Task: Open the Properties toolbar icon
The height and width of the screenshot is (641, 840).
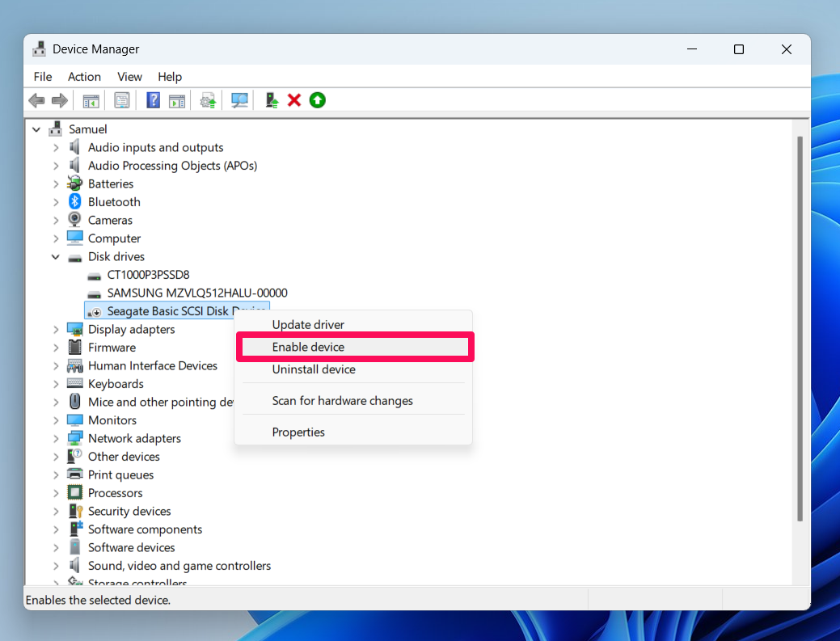Action: (x=122, y=99)
